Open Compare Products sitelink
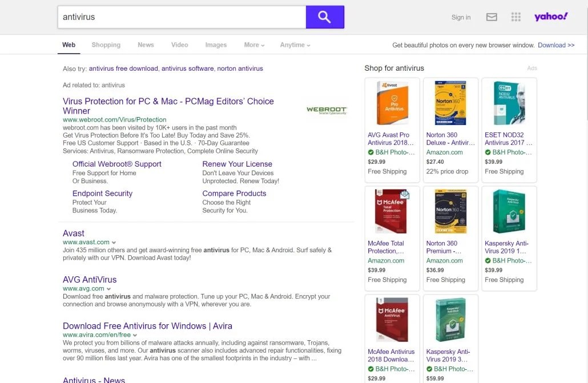 tap(234, 193)
